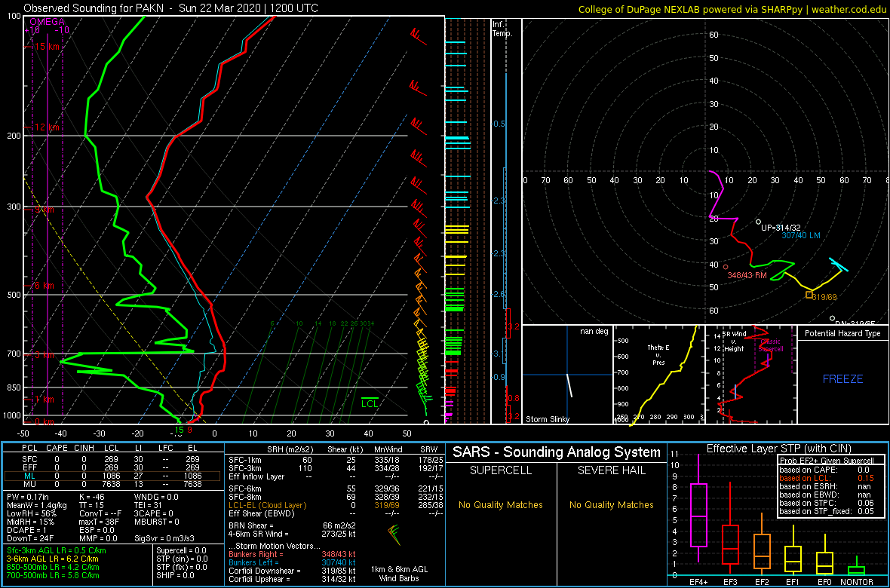890x588 pixels.
Task: Click the Supercell = 0.0 value
Action: point(182,550)
